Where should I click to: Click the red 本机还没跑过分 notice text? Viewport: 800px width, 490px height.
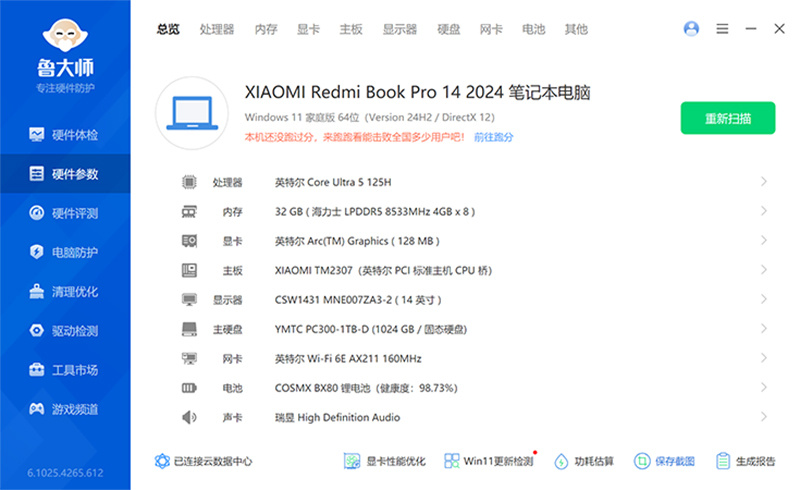pos(354,137)
